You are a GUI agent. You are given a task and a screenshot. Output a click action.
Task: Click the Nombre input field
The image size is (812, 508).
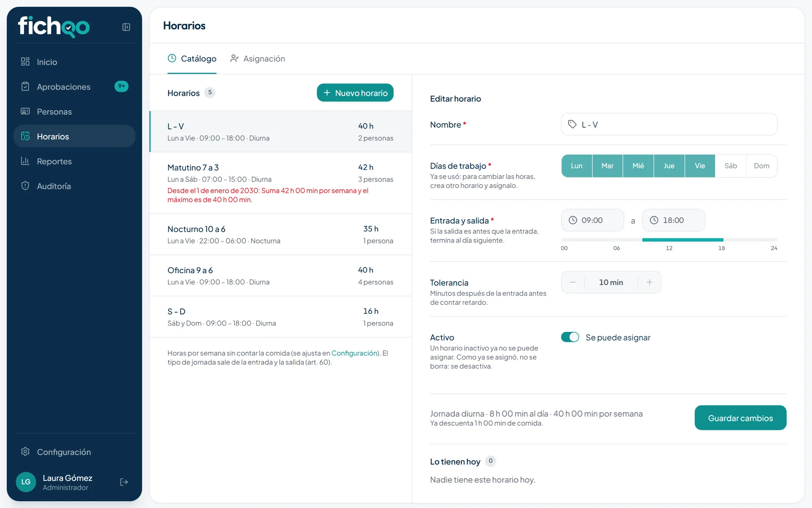[669, 124]
